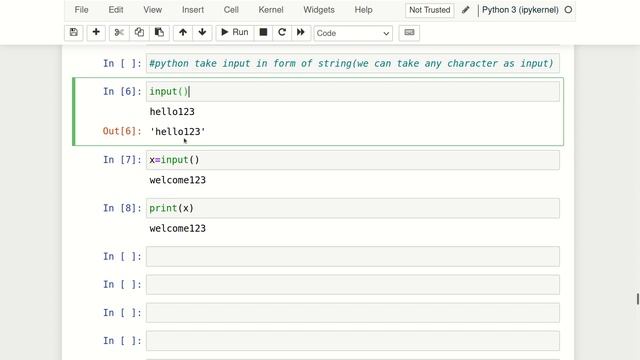Open the Cell menu

tap(231, 10)
